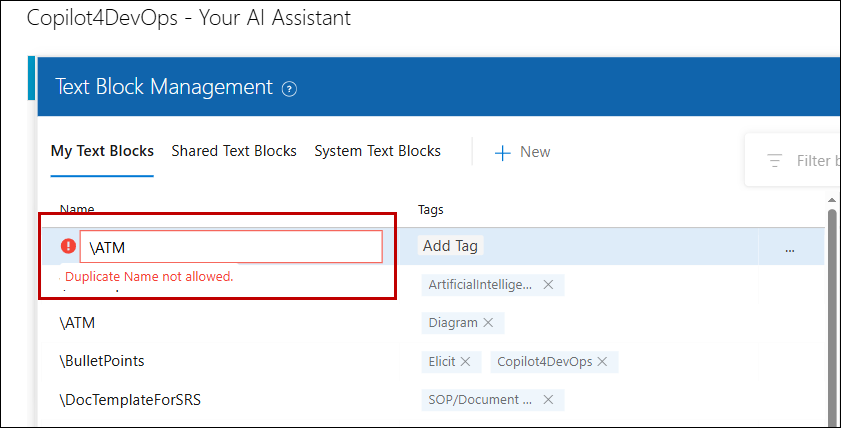Click the Filter search box
The height and width of the screenshot is (428, 841).
[x=793, y=160]
